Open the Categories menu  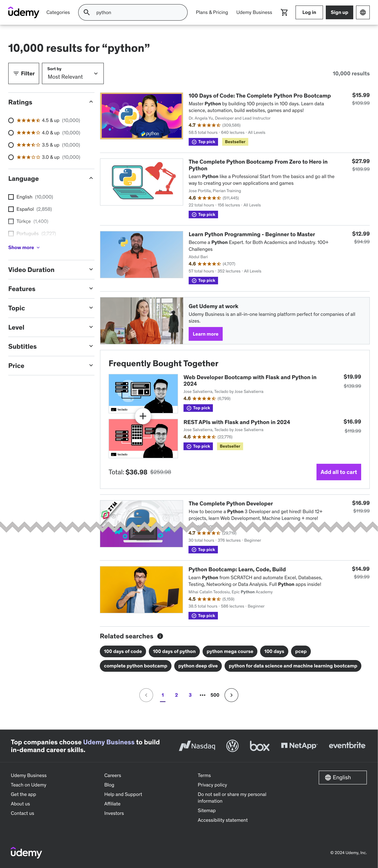coord(58,12)
